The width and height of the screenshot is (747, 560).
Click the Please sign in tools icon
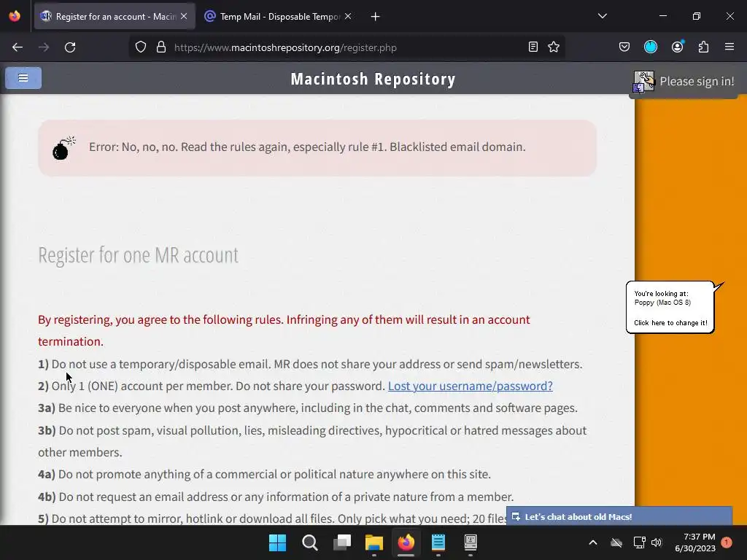(644, 82)
